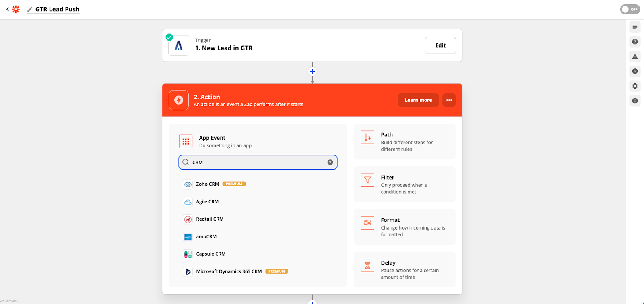Open the Zapier home logo

point(16,9)
